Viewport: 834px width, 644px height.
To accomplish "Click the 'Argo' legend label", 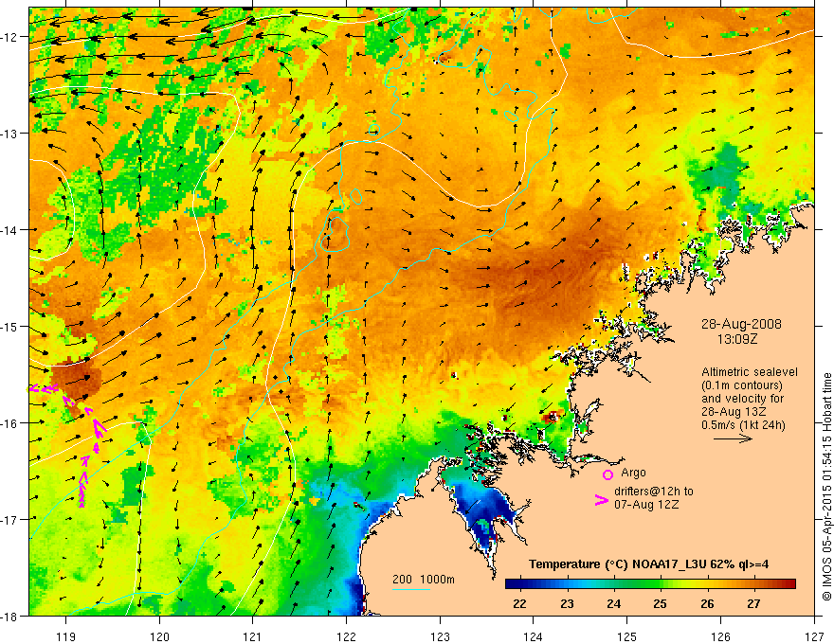I will click(633, 473).
